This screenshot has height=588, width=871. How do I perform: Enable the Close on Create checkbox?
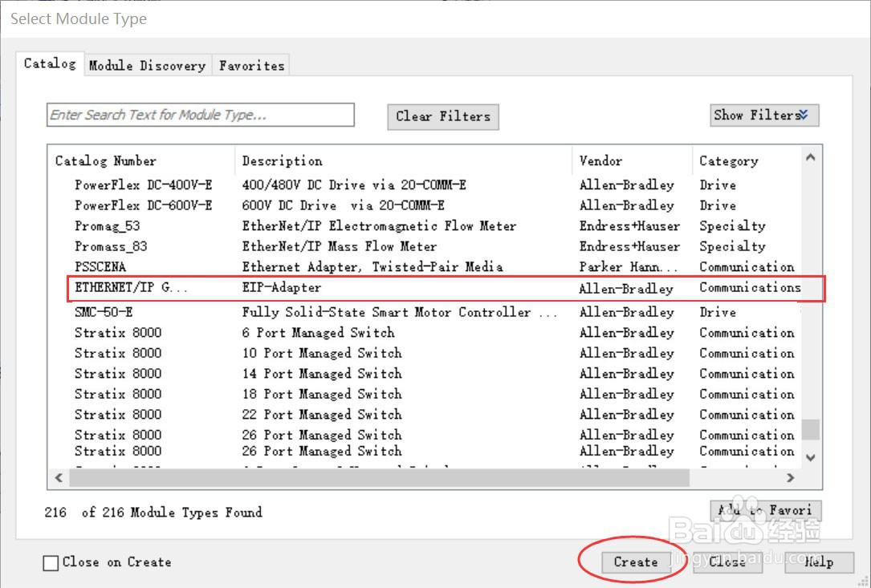click(x=49, y=562)
